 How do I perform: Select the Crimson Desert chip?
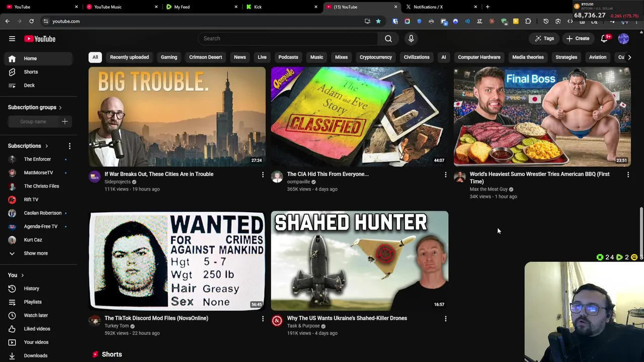click(x=205, y=57)
